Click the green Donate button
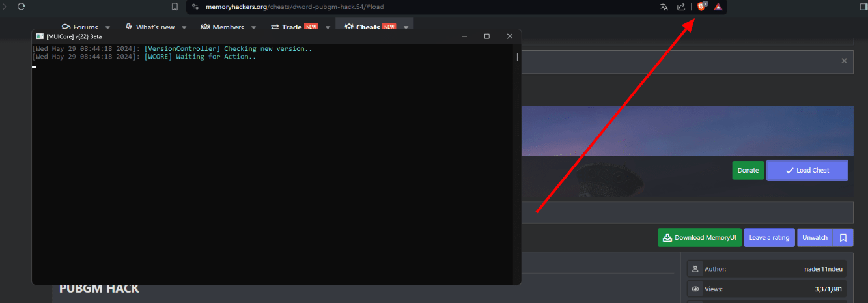This screenshot has width=868, height=303. click(748, 170)
